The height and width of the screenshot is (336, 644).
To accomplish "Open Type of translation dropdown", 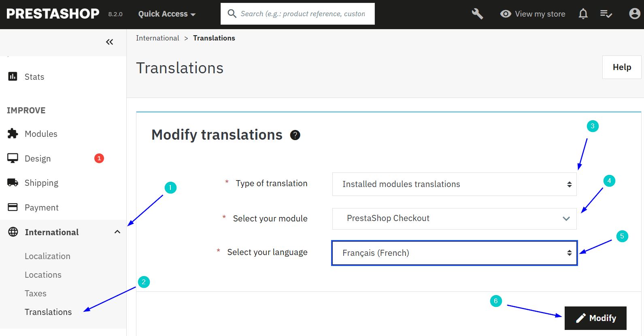I will point(454,184).
